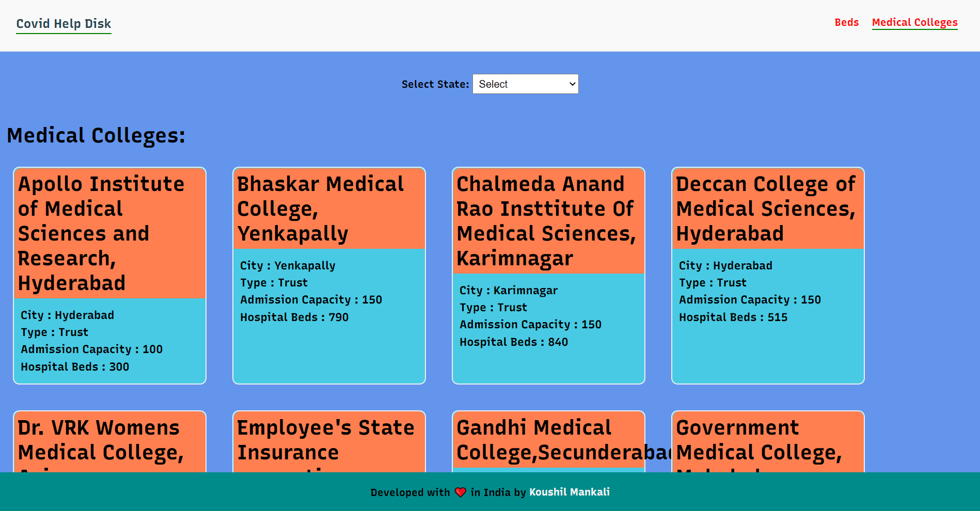The image size is (980, 511).
Task: Click Admission Capacity : 100 in Apollo card
Action: [x=91, y=349]
